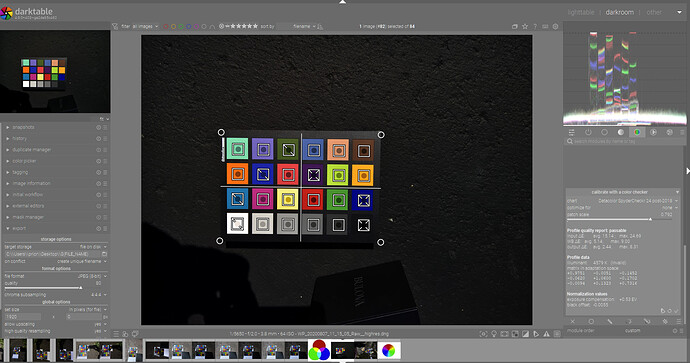Show only active modules via power icon
The height and width of the screenshot is (363, 690).
pyautogui.click(x=588, y=132)
